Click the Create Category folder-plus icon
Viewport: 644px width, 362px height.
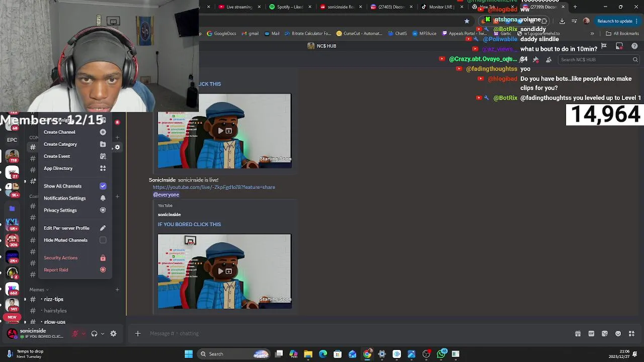(103, 144)
